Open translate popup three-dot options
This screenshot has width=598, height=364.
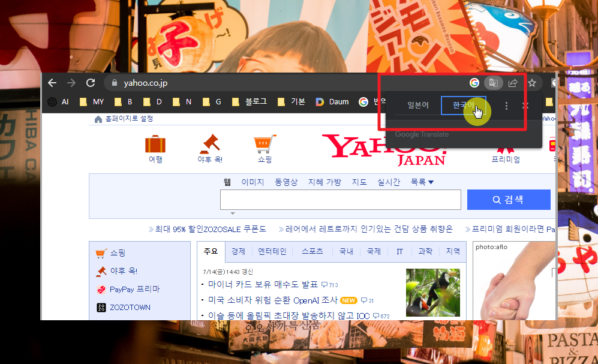506,106
